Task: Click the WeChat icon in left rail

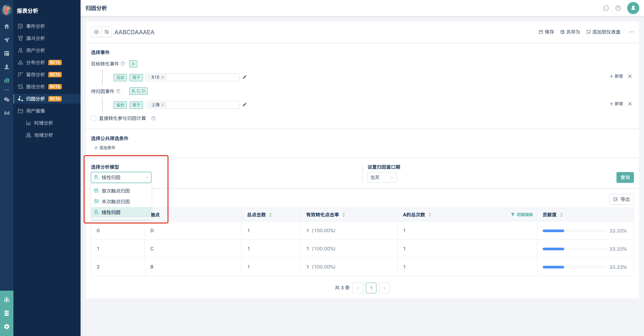Action: click(x=7, y=99)
